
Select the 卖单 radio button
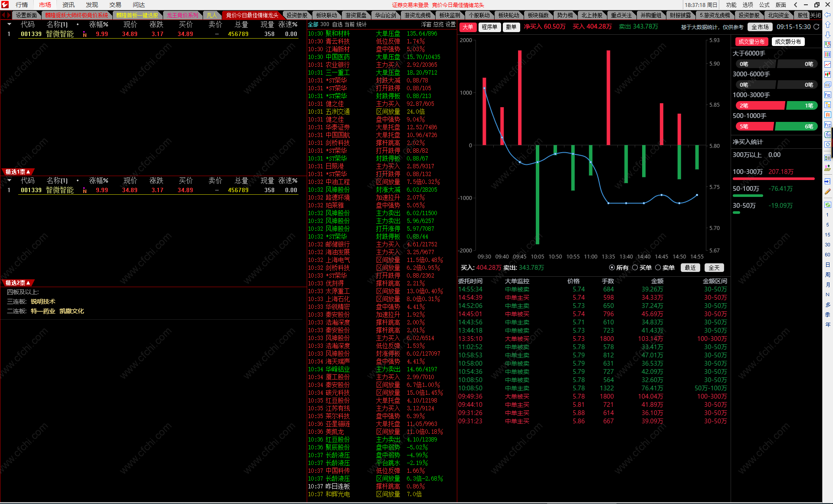tap(658, 268)
